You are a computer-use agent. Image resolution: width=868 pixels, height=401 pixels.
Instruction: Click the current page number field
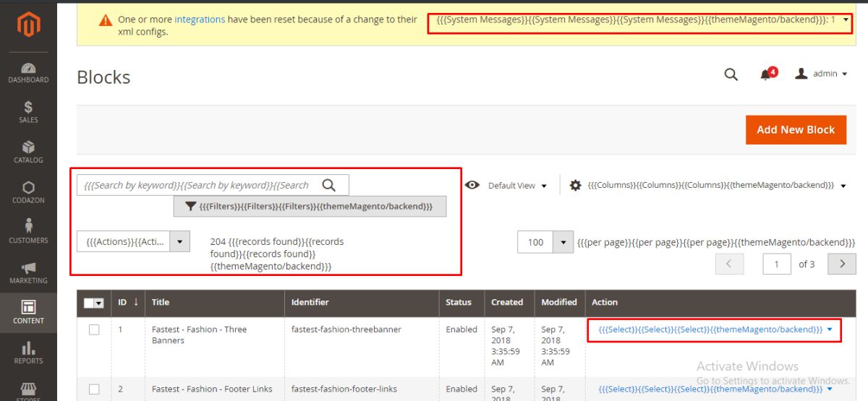tap(777, 264)
